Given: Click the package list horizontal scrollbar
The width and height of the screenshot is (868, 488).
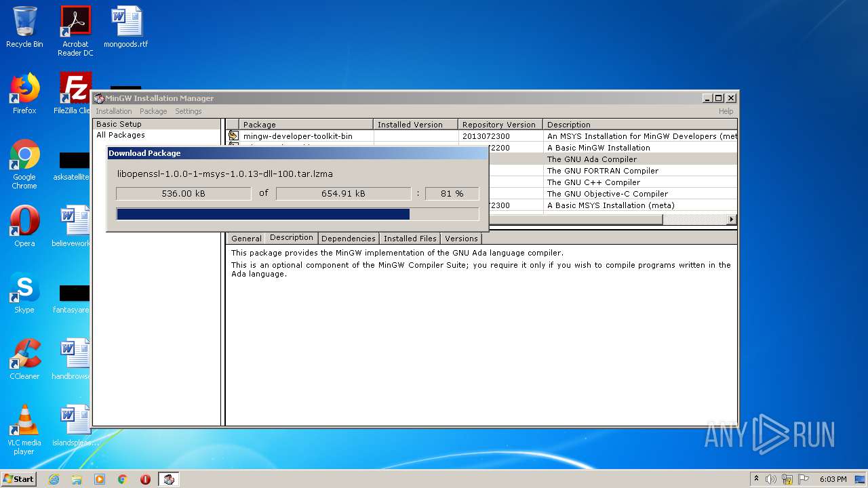Looking at the screenshot, I should click(576, 220).
